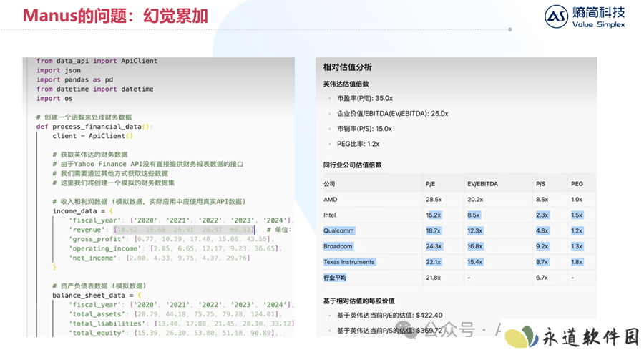The width and height of the screenshot is (644, 355).
Task: Click the industry average P/E 21.8x
Action: [434, 278]
